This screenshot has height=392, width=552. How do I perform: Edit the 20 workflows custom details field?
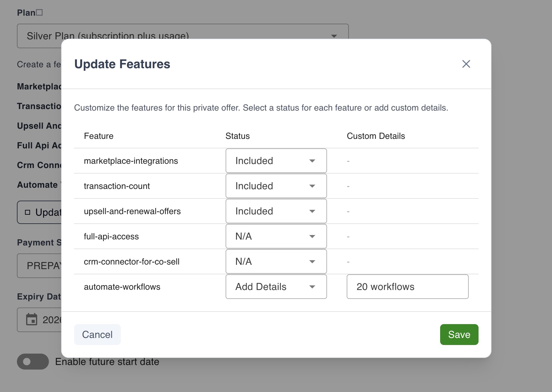407,287
